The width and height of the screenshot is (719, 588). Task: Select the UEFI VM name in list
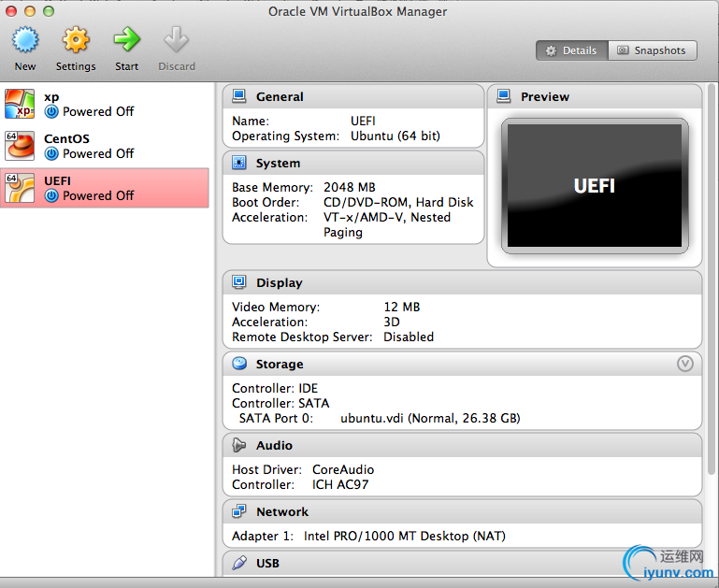pyautogui.click(x=57, y=181)
